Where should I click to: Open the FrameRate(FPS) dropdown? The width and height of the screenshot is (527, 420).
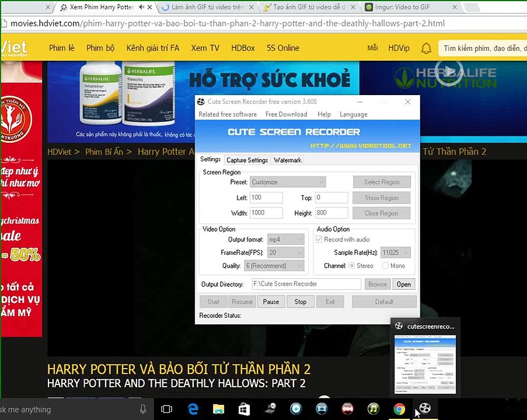click(286, 253)
